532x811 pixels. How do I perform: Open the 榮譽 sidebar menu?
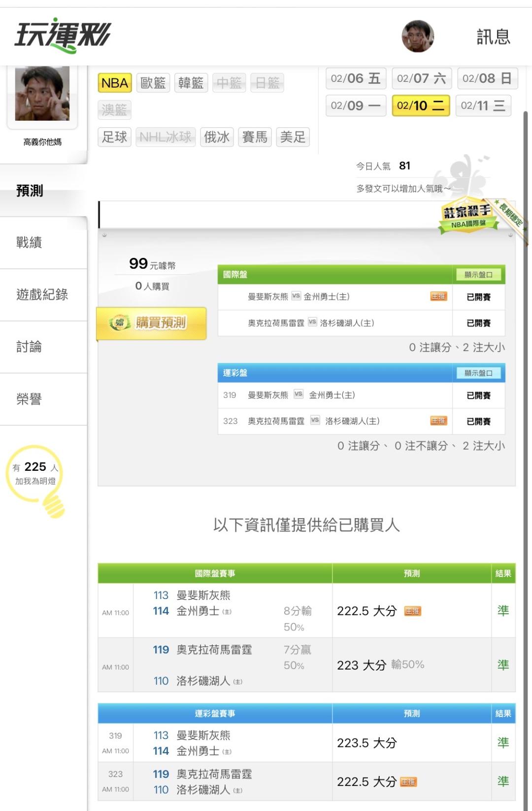(x=43, y=399)
